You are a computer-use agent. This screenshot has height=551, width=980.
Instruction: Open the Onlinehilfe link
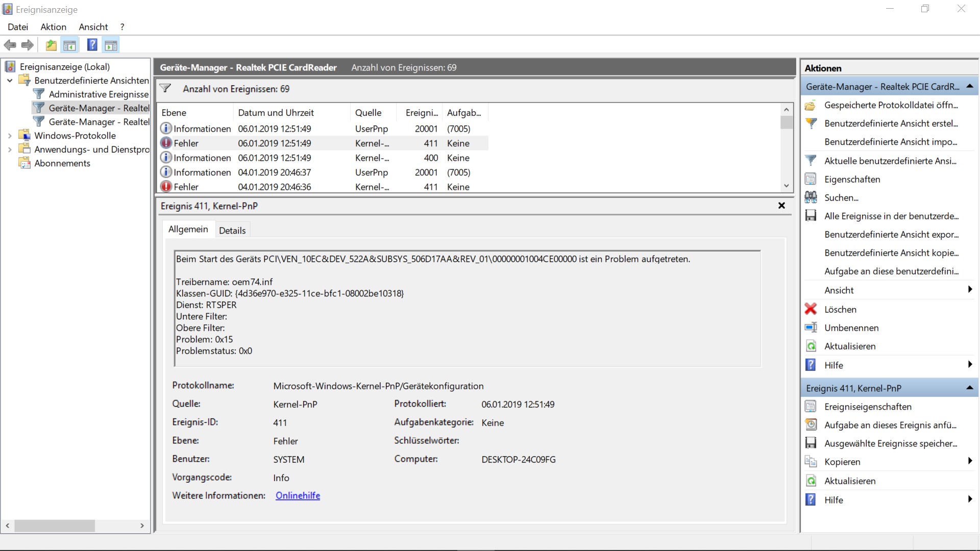pos(298,495)
